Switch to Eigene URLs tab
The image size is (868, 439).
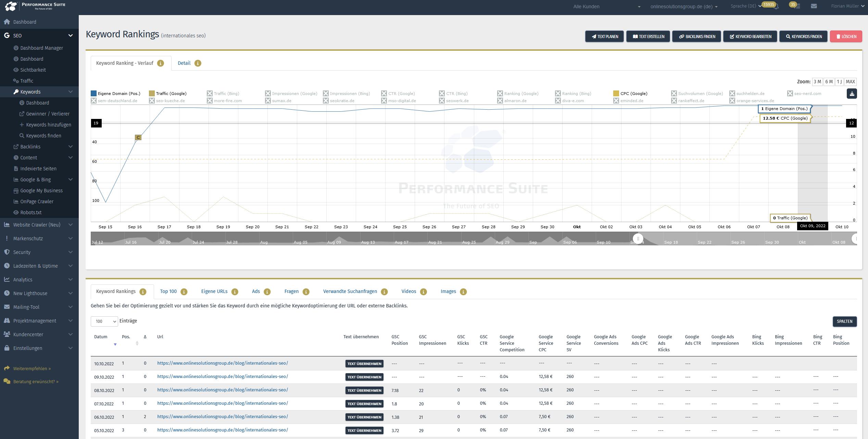coord(214,292)
